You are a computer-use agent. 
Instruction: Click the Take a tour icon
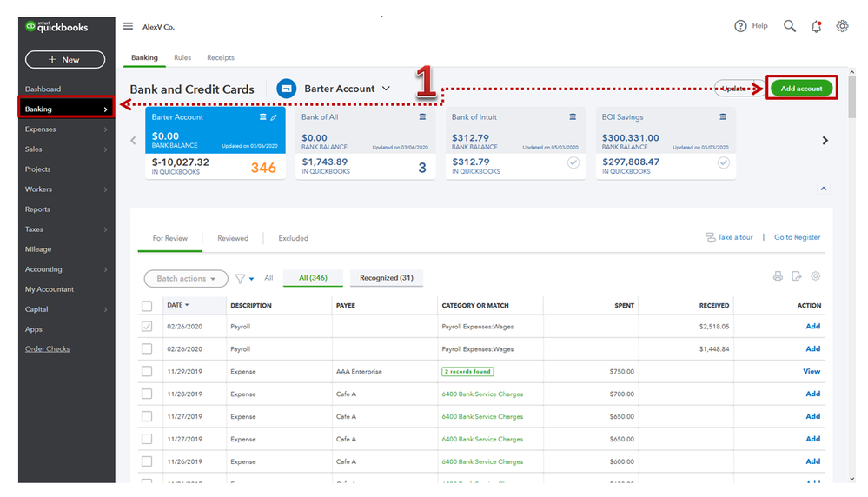(x=710, y=237)
